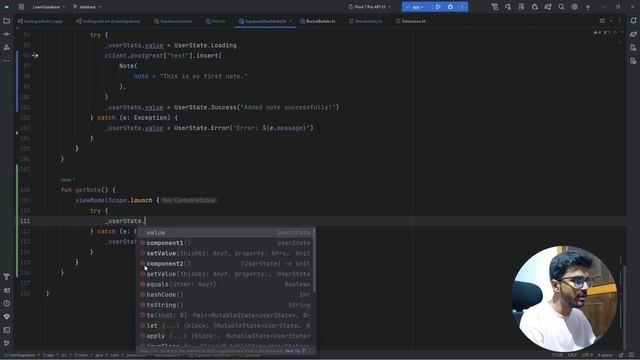
Task: Click the warnings count inspection widget
Action: pyautogui.click(x=602, y=32)
